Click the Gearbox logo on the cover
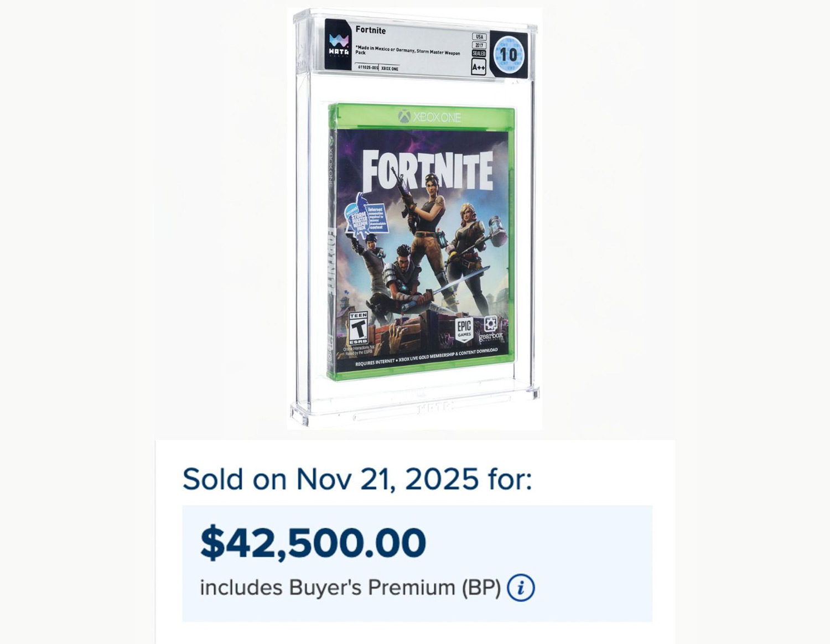830x644 pixels. tap(490, 329)
